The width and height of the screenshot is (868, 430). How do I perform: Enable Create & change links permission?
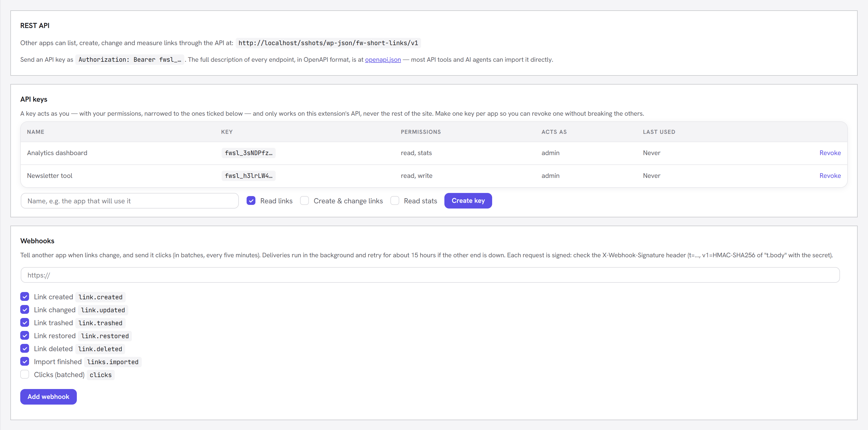pyautogui.click(x=304, y=201)
